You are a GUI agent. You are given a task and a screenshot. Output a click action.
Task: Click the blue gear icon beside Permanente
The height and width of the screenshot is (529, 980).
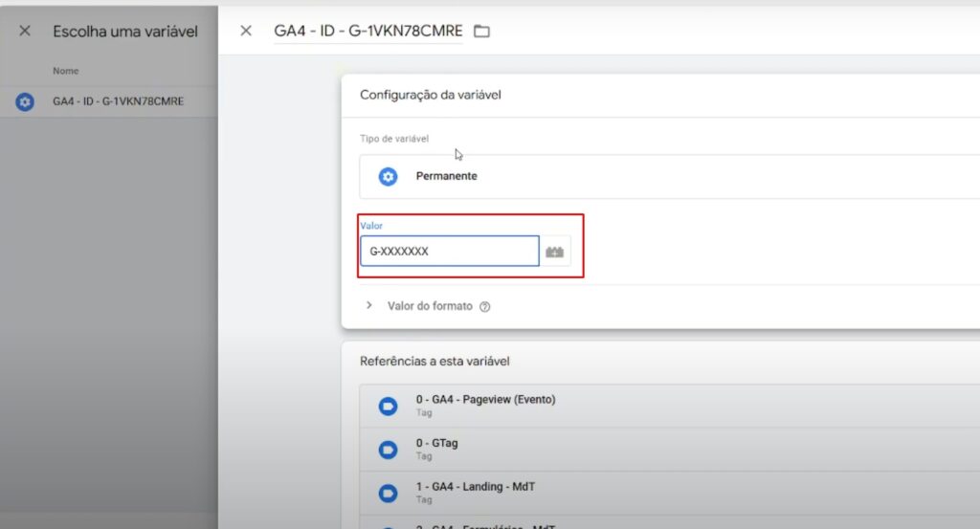(x=388, y=177)
